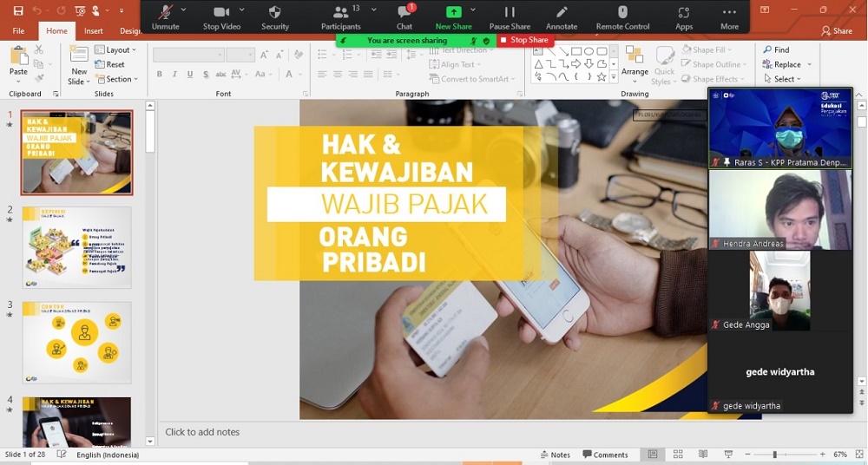Click the Font Color button
Image resolution: width=868 pixels, height=465 pixels.
pos(289,75)
